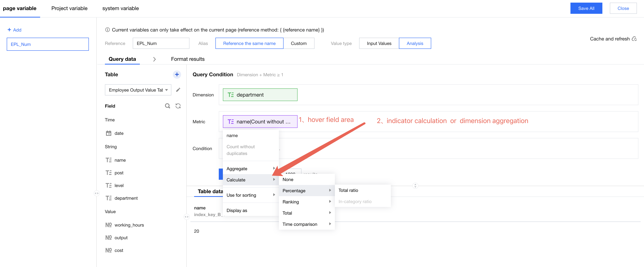Select Custom alias option

pos(298,43)
